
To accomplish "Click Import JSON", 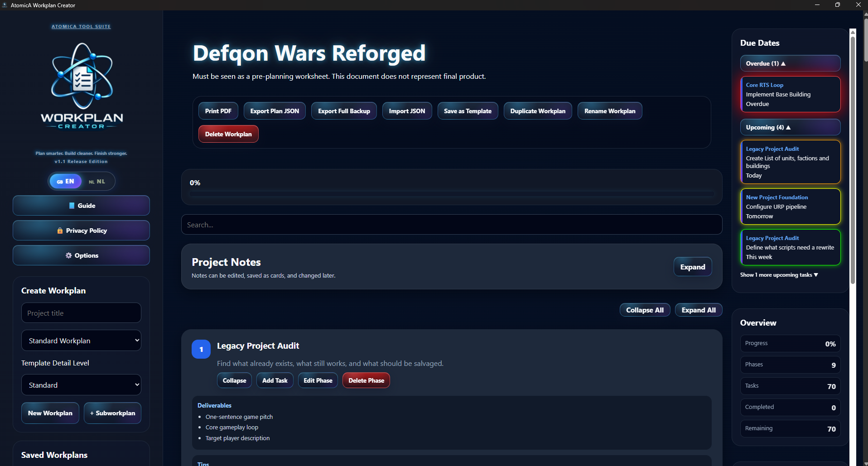I will pos(407,111).
